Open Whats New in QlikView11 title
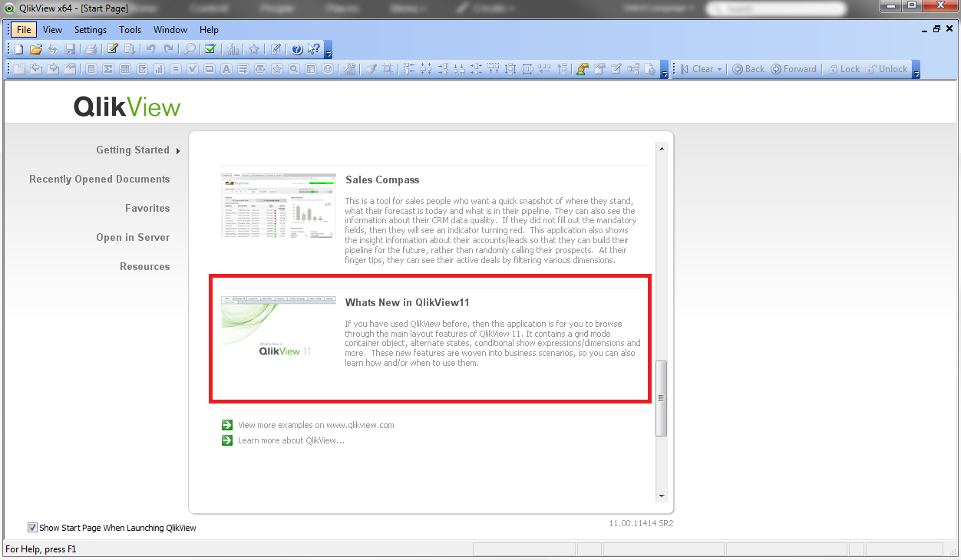This screenshot has width=961, height=560. [x=408, y=302]
